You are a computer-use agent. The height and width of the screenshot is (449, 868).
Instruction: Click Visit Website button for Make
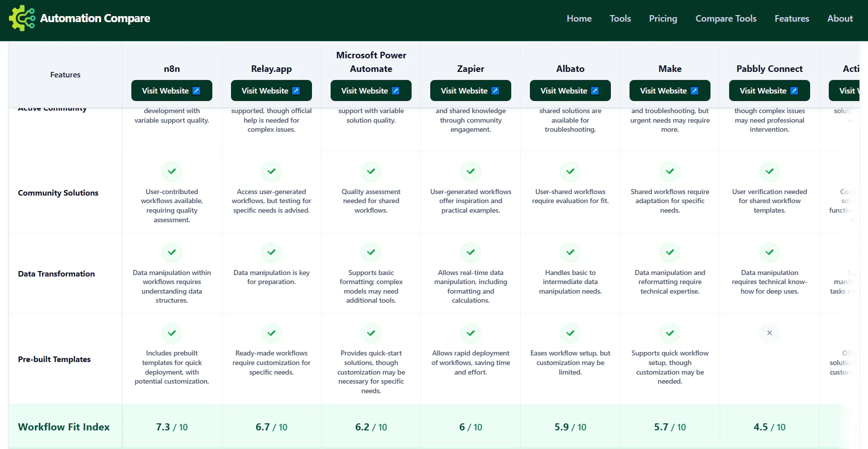[670, 91]
